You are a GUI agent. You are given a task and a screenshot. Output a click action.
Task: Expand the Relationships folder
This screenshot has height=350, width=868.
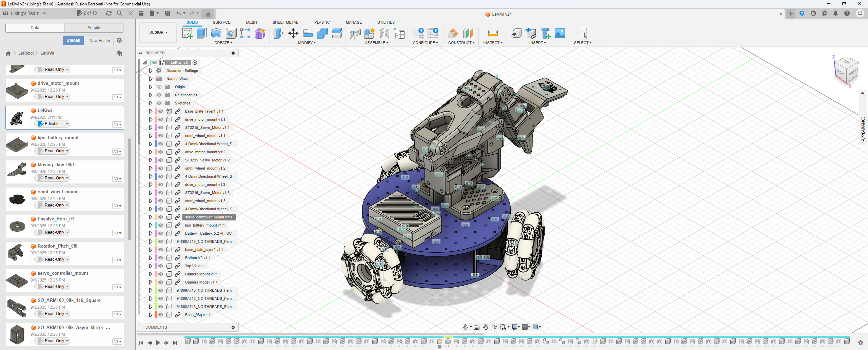pos(151,95)
